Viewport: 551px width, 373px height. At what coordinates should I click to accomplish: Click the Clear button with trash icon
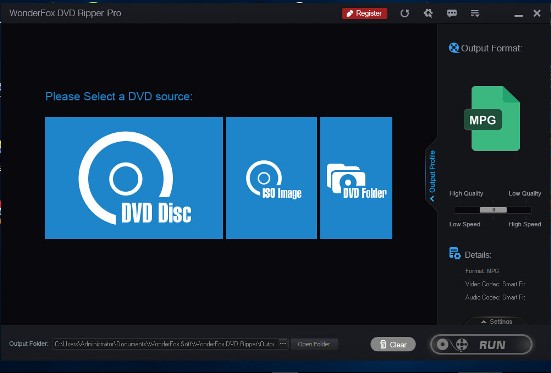pos(393,344)
